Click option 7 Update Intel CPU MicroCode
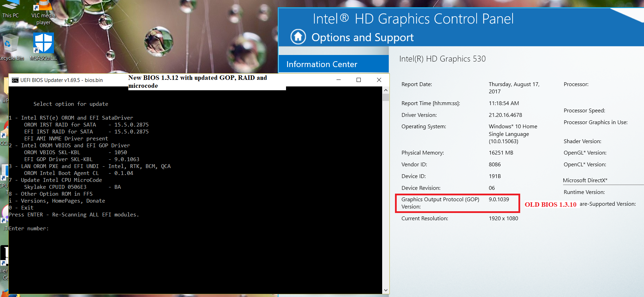 [x=55, y=180]
